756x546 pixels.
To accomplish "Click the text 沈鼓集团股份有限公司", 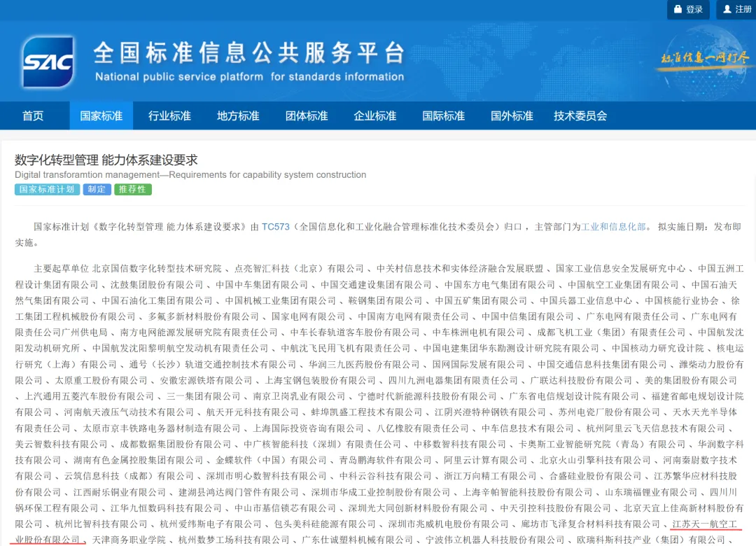I will 157,285.
